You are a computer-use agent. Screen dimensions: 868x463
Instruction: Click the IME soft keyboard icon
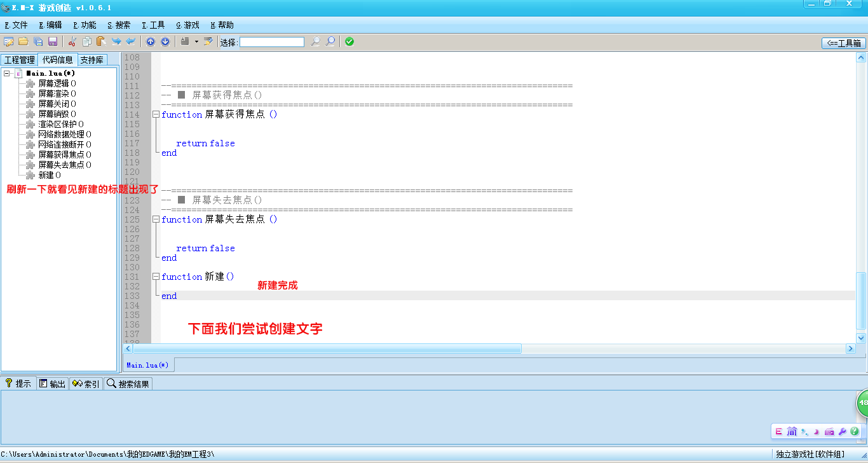coord(829,431)
